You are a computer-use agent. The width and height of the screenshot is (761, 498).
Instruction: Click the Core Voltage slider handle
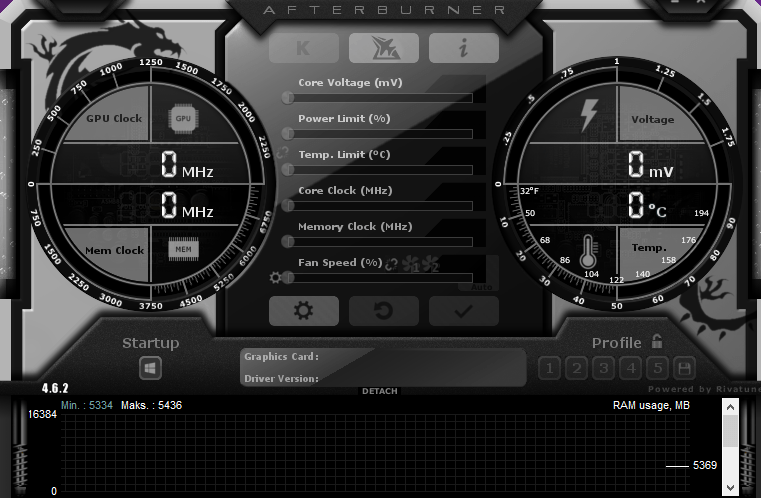click(x=288, y=98)
